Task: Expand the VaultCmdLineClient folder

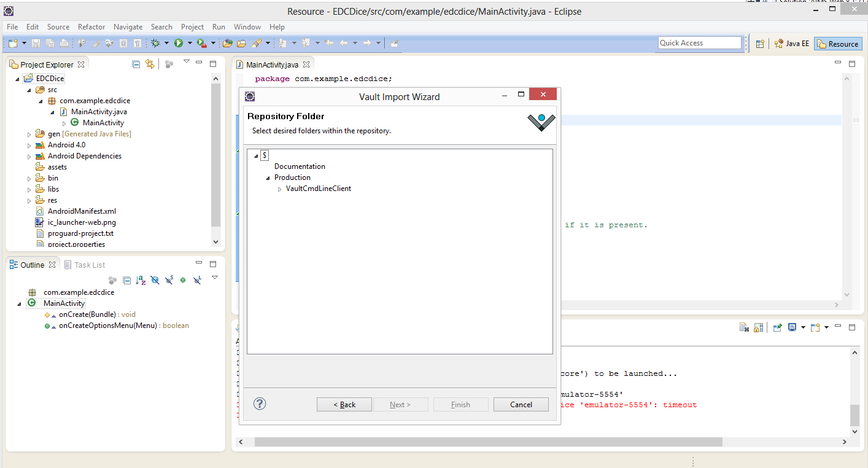Action: click(279, 189)
